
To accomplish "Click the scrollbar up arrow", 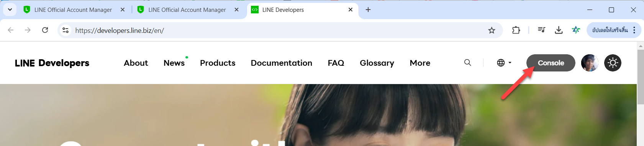I will [641, 46].
